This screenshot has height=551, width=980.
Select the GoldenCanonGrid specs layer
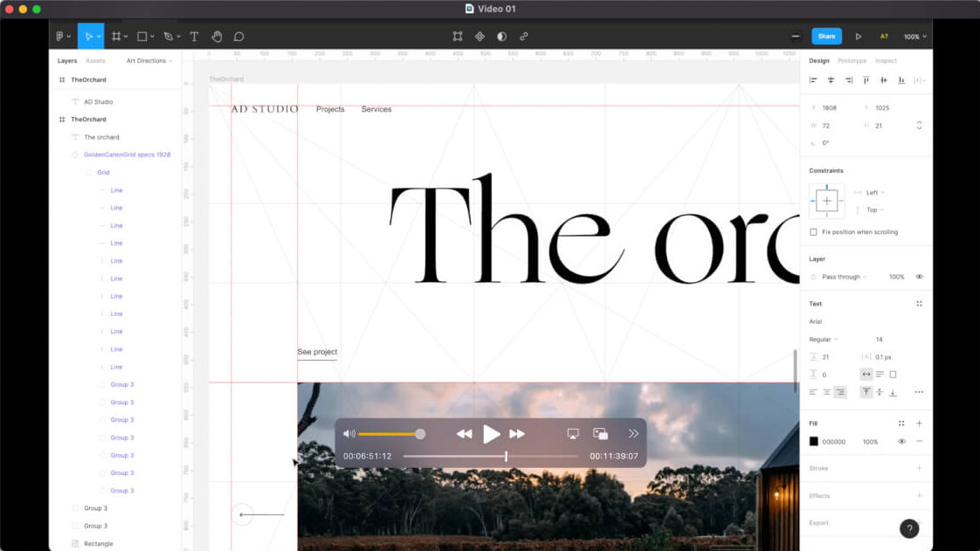(x=127, y=155)
